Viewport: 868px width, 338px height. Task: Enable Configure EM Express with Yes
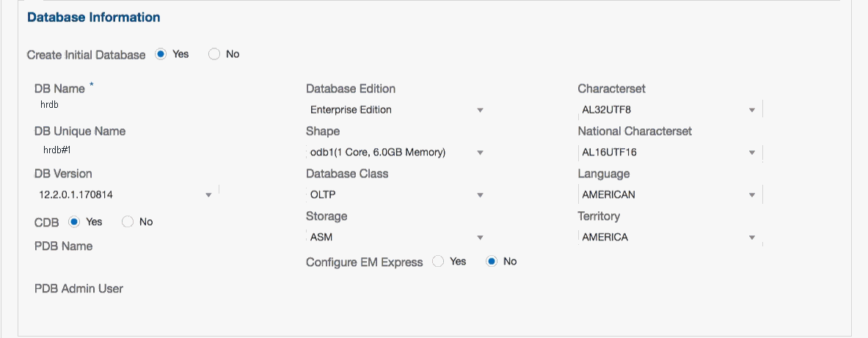point(439,261)
